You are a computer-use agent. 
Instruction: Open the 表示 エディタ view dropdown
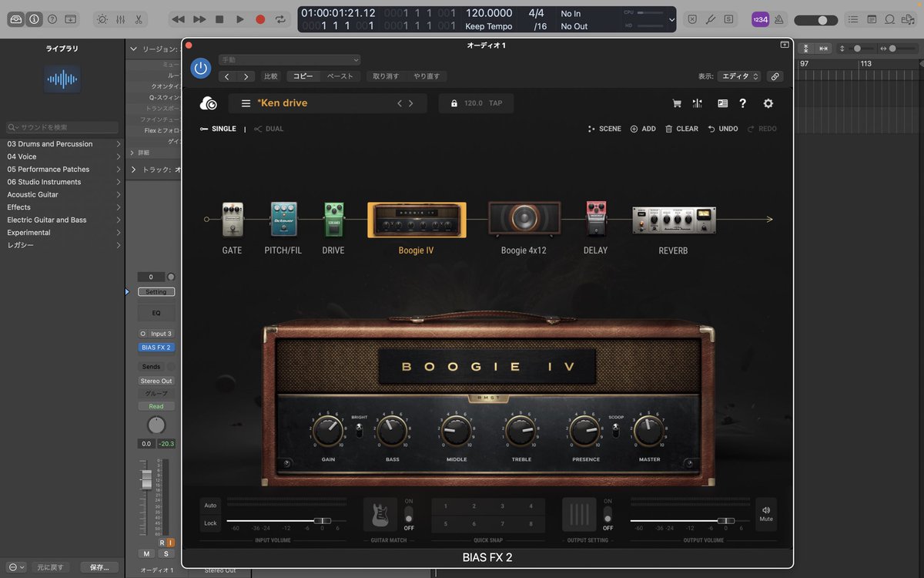coord(739,76)
